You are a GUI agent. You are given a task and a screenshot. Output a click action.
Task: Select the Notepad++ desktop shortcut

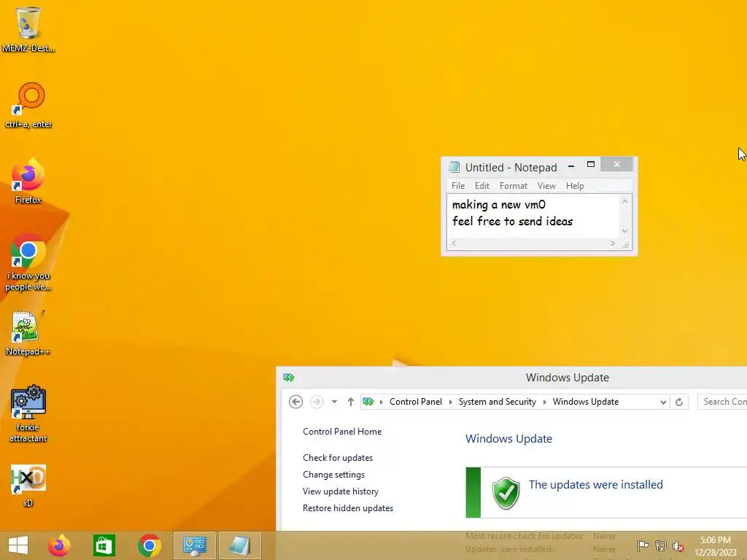pyautogui.click(x=28, y=333)
